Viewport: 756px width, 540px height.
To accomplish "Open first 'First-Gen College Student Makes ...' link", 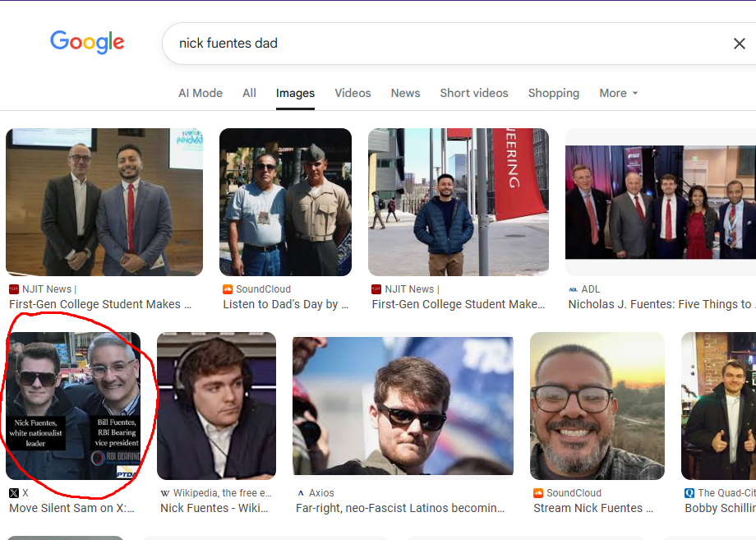I will tap(100, 304).
